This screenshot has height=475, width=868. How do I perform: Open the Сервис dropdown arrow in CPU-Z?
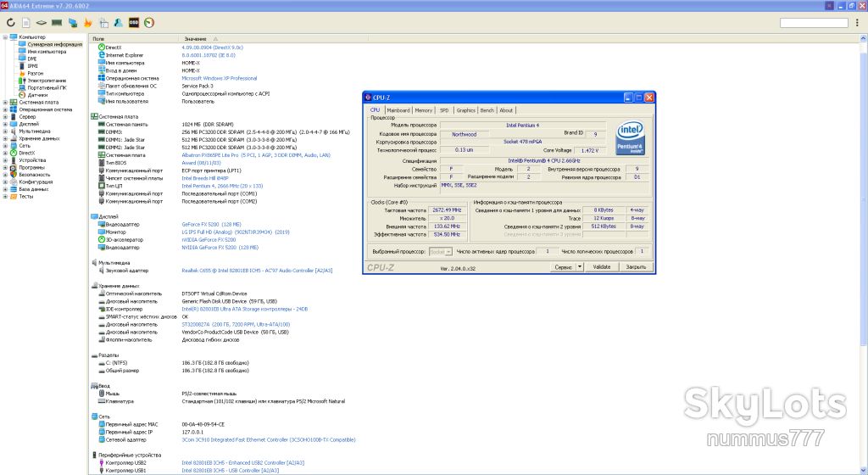[580, 267]
